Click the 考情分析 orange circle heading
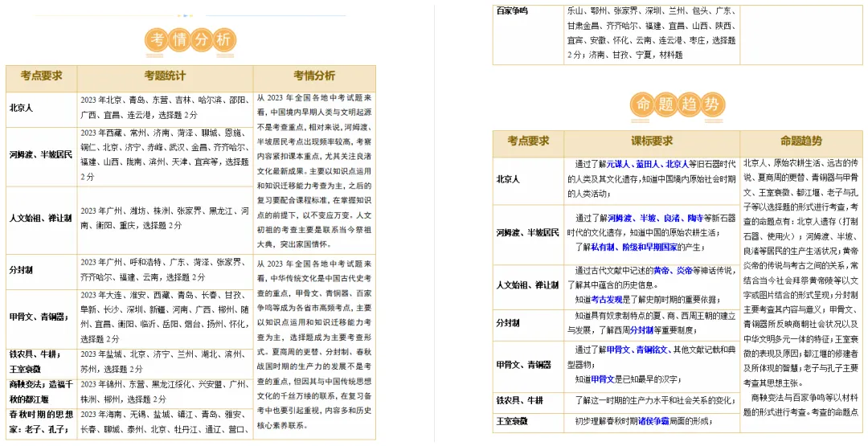 point(191,40)
